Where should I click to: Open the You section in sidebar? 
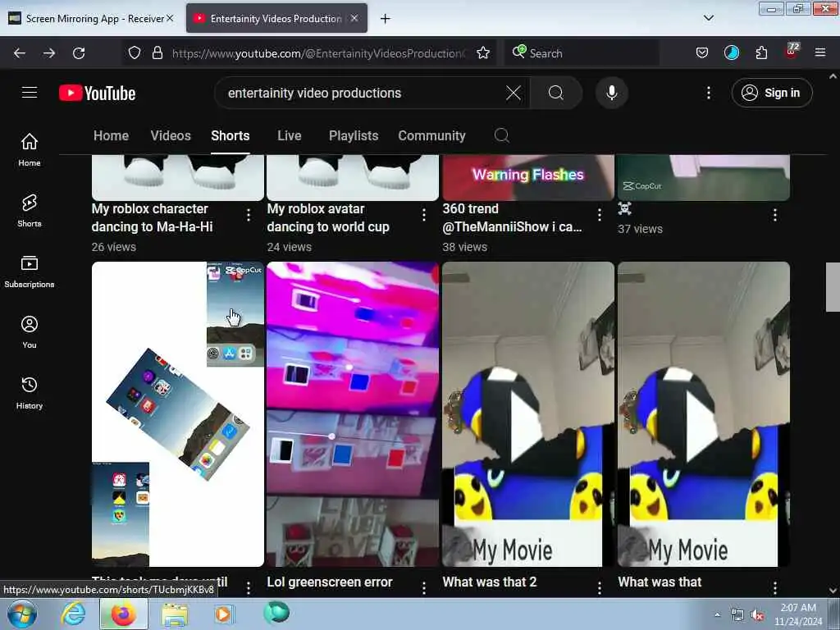tap(30, 332)
